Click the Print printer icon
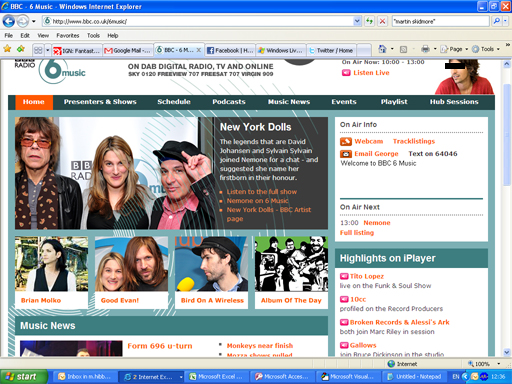 tap(425, 49)
